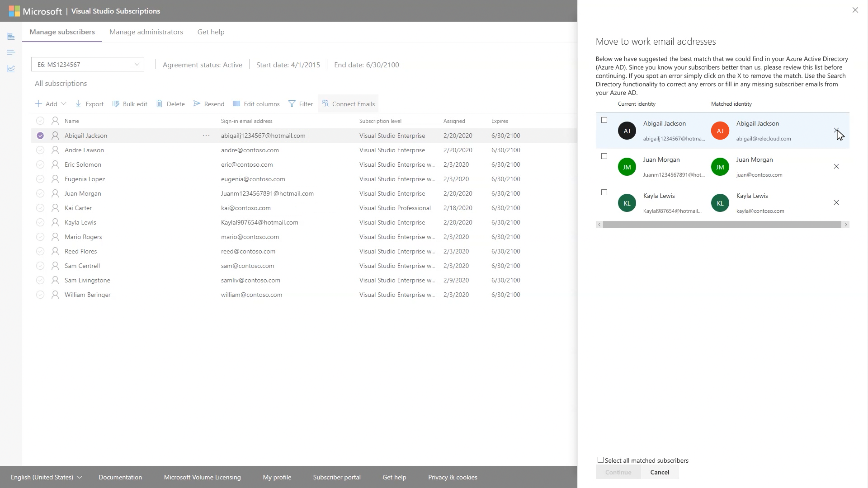Click the Delete trash icon
868x488 pixels.
coord(159,103)
